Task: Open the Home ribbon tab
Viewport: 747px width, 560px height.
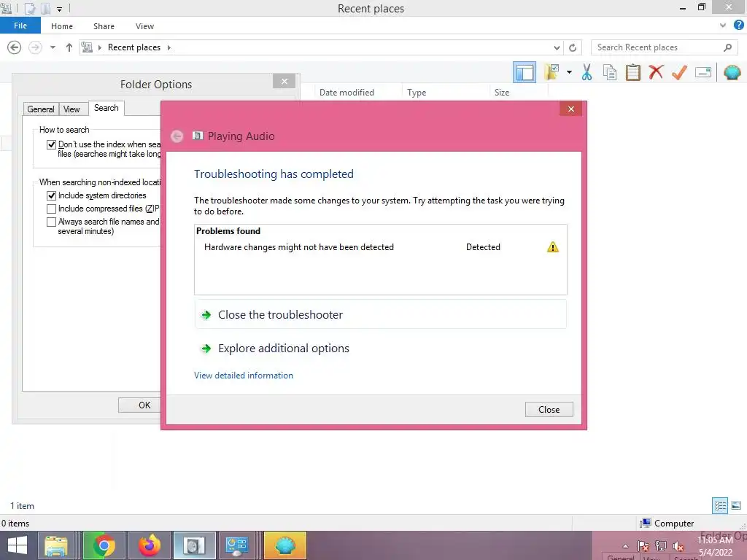Action: [62, 26]
